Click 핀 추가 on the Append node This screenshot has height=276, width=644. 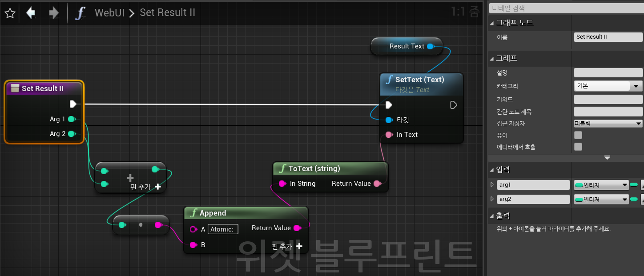click(x=287, y=246)
